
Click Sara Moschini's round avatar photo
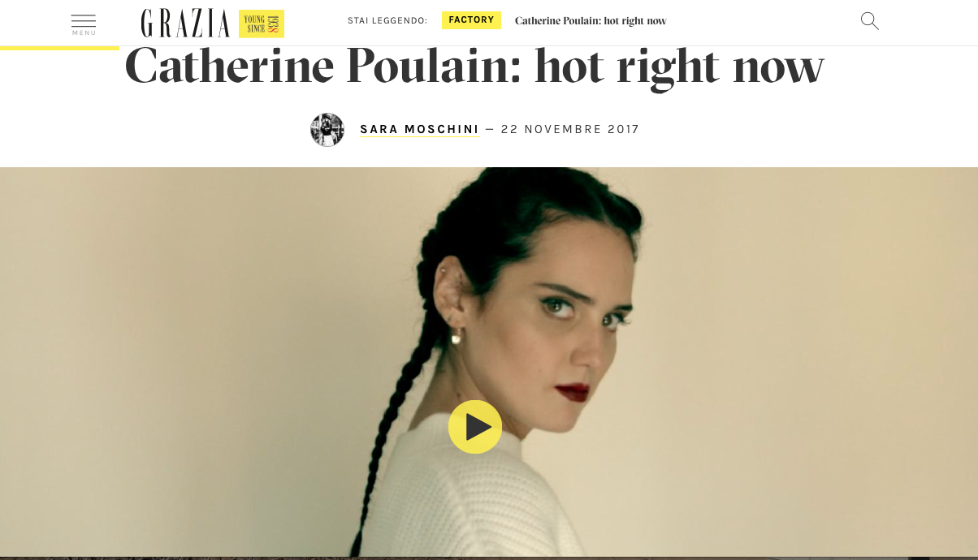[x=327, y=130]
